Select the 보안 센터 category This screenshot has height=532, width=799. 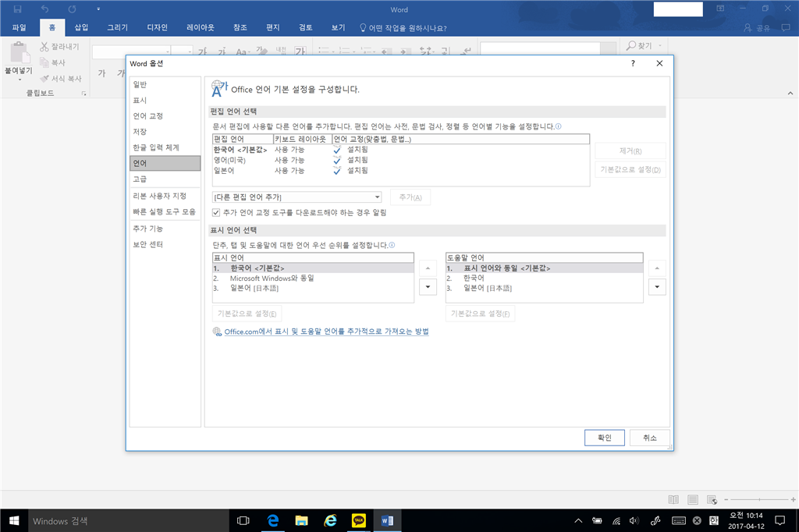(x=165, y=245)
